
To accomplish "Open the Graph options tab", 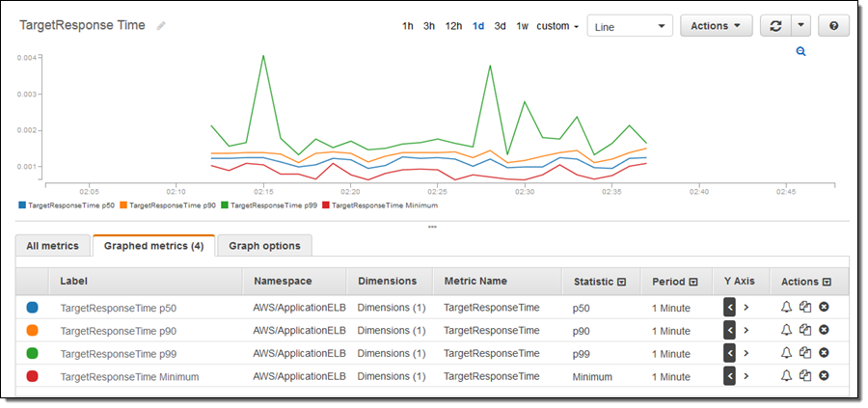I will coord(264,246).
